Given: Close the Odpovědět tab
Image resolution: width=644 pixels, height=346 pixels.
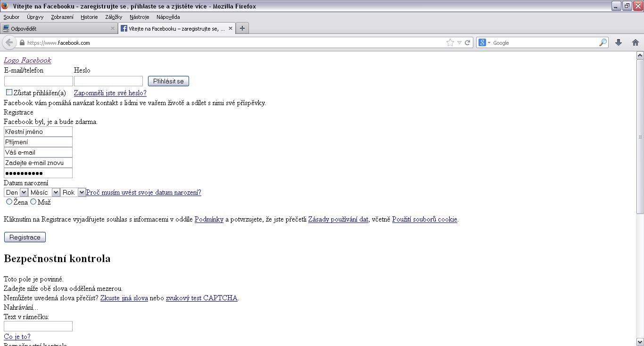Looking at the screenshot, I should click(112, 28).
